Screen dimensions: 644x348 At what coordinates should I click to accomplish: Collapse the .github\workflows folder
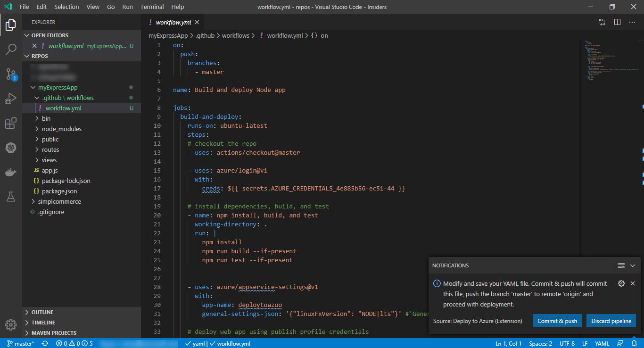click(82, 98)
